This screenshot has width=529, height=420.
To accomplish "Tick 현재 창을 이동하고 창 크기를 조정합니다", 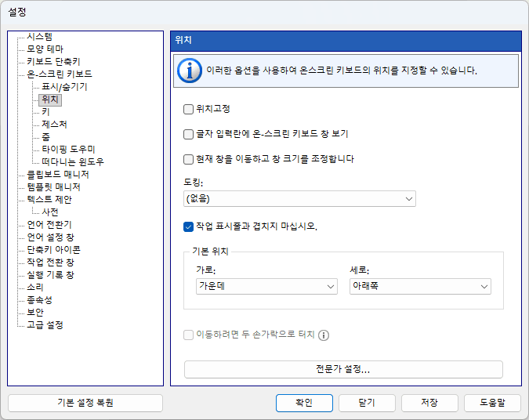I will 188,159.
